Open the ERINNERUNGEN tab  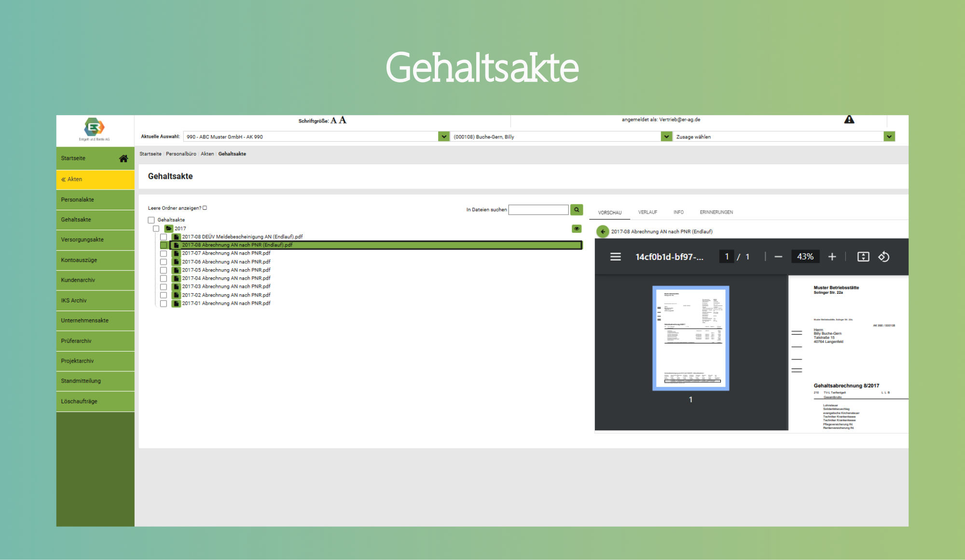[x=716, y=212]
